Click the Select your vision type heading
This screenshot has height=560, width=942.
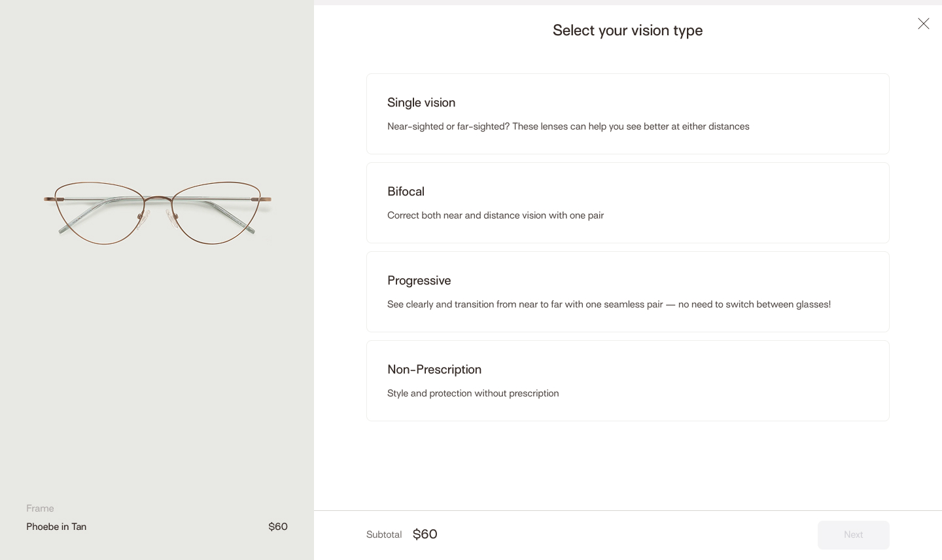(627, 30)
